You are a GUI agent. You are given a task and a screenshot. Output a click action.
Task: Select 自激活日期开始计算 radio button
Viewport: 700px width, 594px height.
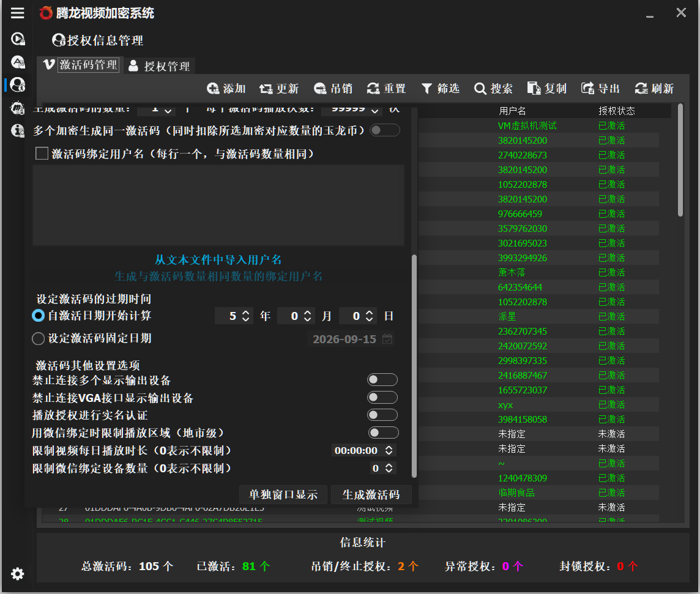click(x=39, y=316)
